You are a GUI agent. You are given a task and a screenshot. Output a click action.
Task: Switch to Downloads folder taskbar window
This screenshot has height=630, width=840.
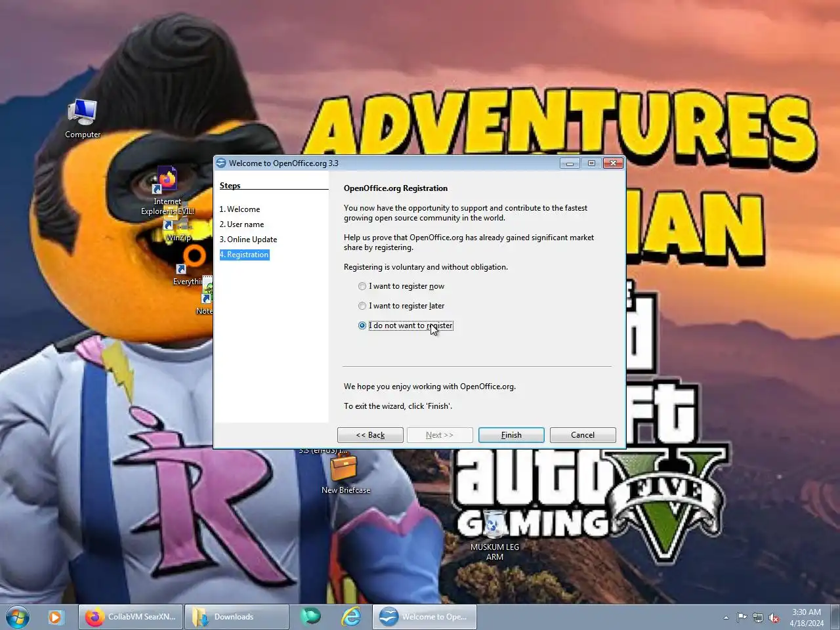(x=236, y=617)
